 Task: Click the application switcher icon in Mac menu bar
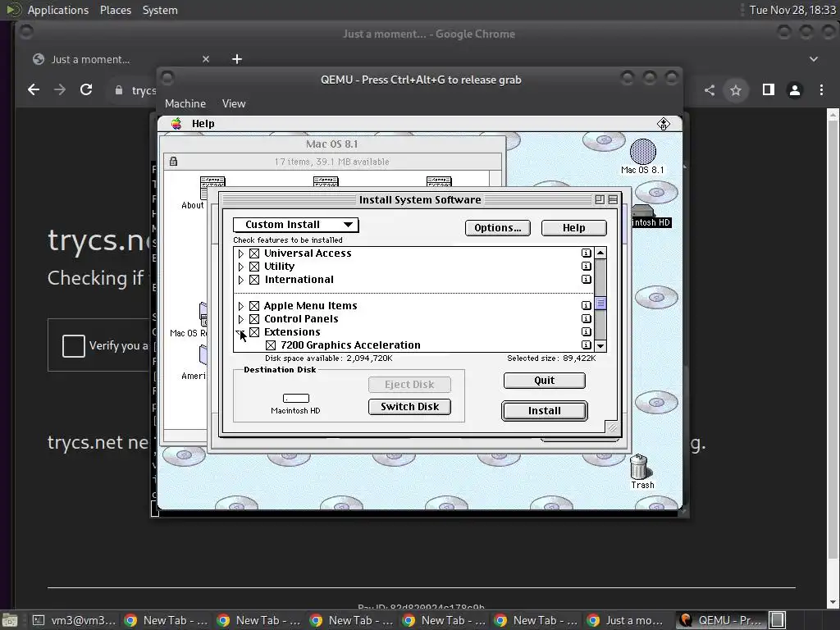663,124
